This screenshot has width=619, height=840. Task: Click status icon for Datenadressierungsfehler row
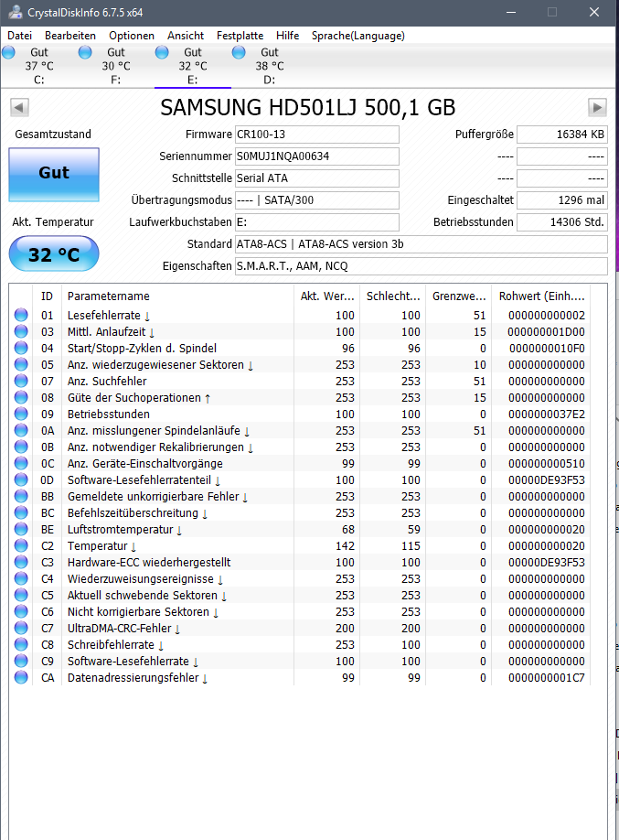tap(21, 678)
